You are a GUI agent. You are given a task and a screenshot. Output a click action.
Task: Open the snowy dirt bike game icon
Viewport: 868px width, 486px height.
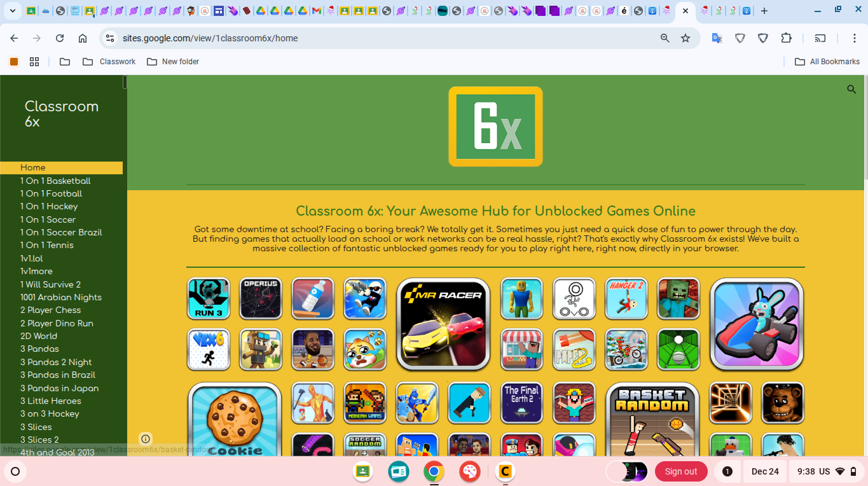pos(626,349)
